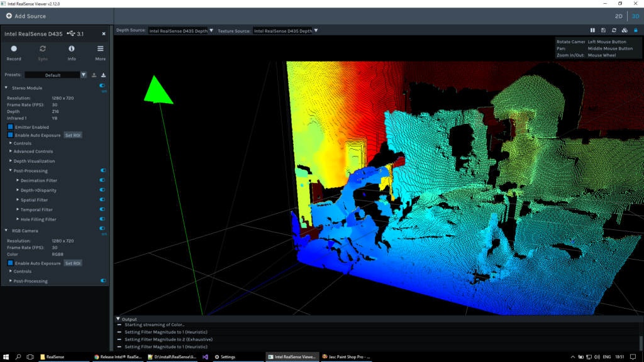Click the Add Source plus icon
Screen dimensions: 644x362
pos(9,16)
